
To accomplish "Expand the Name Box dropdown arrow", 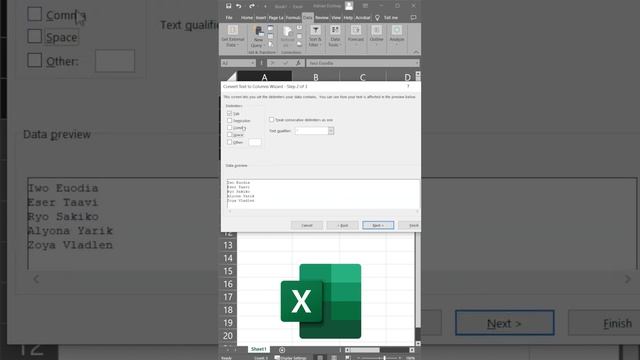I will pyautogui.click(x=253, y=63).
